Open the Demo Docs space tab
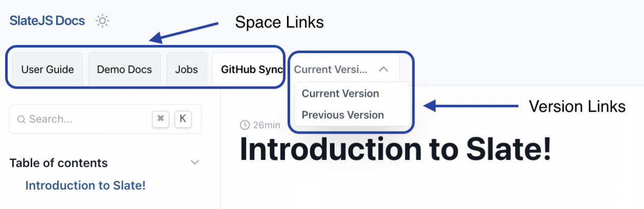644x209 pixels. [x=124, y=69]
